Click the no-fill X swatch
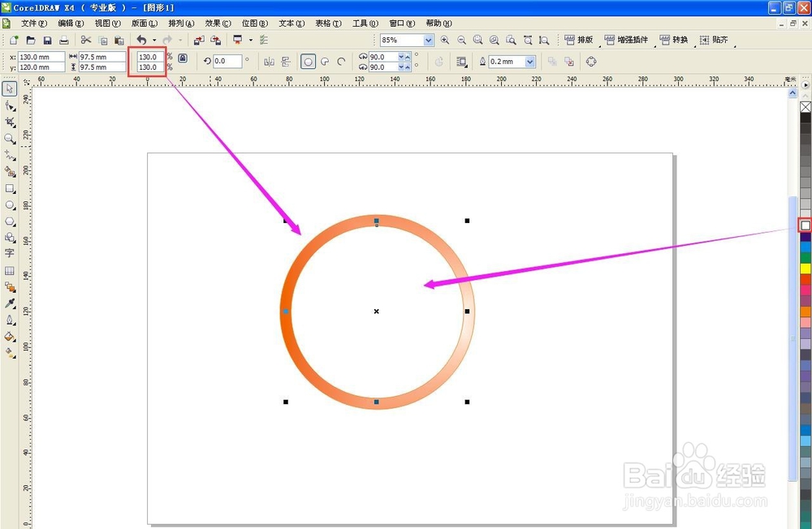Viewport: 812px width, 529px height. coord(806,106)
